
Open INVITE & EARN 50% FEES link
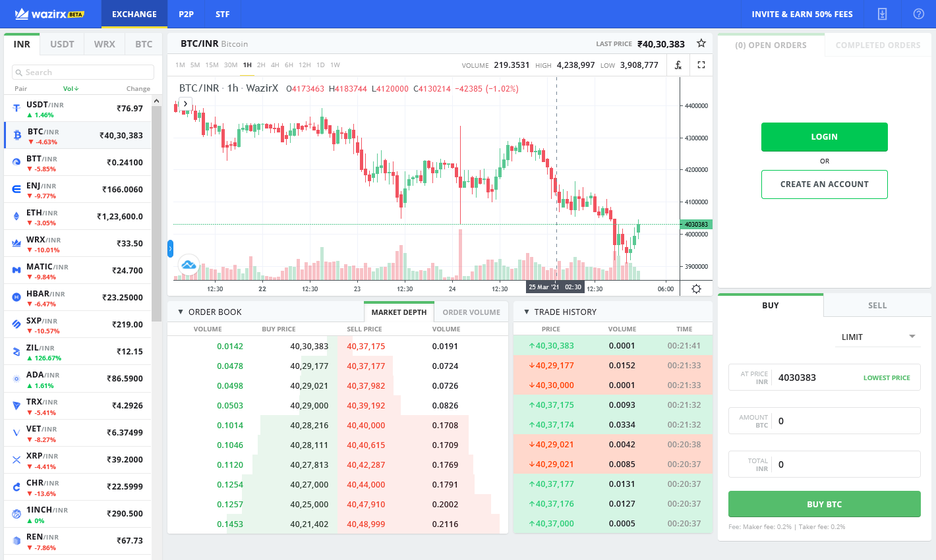[802, 14]
